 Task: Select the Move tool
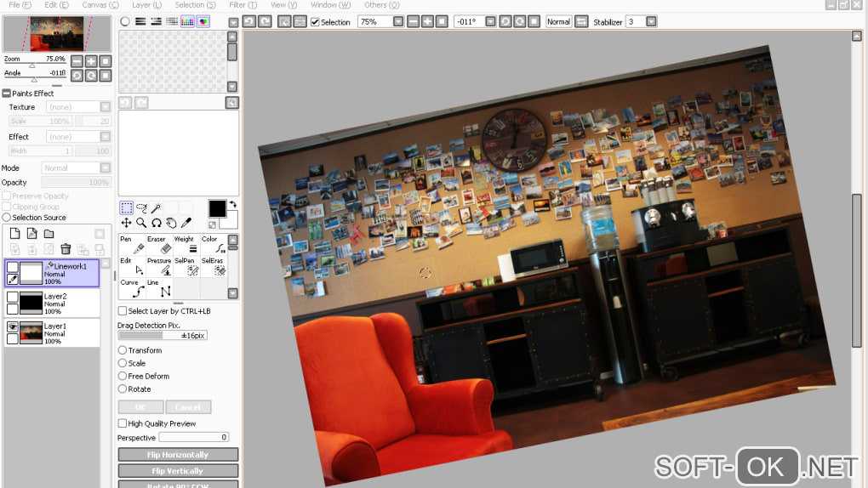[126, 223]
